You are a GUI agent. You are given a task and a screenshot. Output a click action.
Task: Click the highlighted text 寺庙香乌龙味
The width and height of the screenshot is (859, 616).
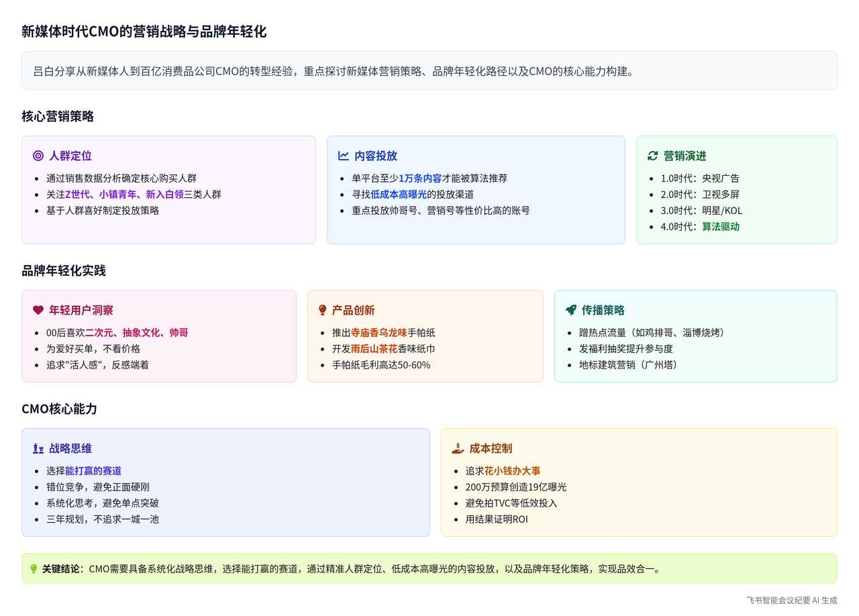379,333
